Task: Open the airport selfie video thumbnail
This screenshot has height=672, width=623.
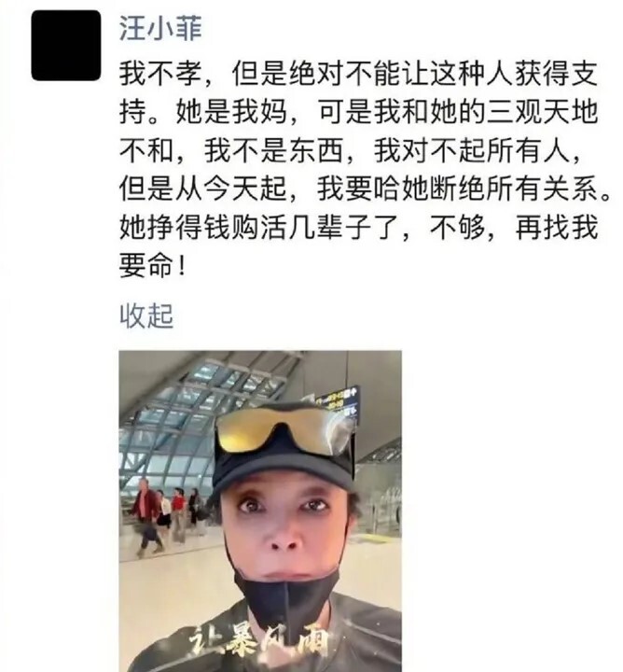Action: 260,511
